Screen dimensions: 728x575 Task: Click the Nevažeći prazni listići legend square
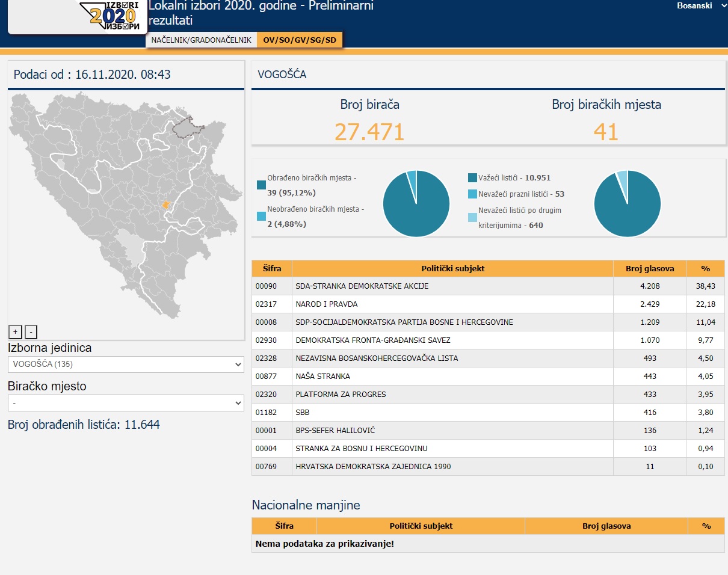coord(472,194)
